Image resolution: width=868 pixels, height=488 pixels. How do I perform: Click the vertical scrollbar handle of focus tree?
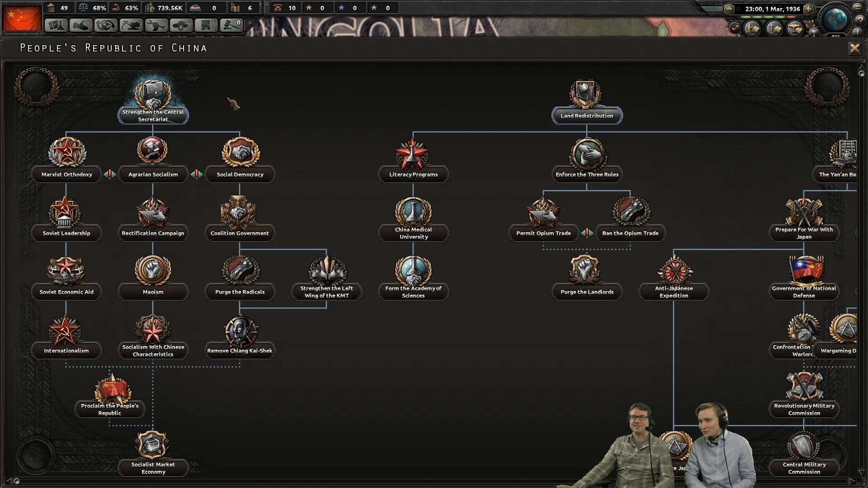tap(861, 73)
